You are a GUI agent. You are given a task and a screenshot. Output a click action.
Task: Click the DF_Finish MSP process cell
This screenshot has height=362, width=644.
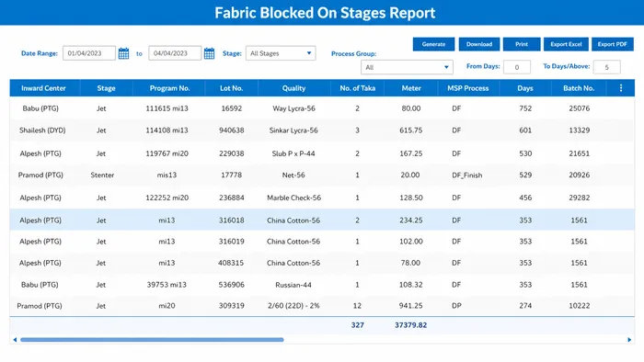[x=467, y=175]
